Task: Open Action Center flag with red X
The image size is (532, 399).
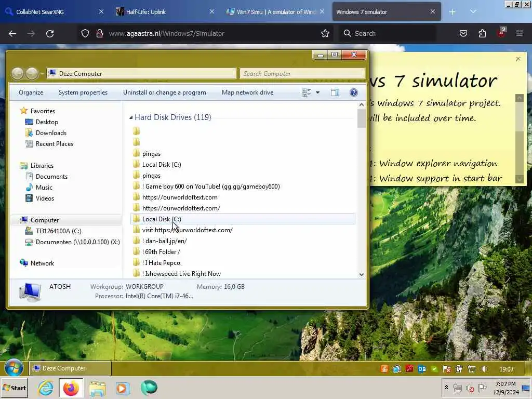Action: pos(447,369)
